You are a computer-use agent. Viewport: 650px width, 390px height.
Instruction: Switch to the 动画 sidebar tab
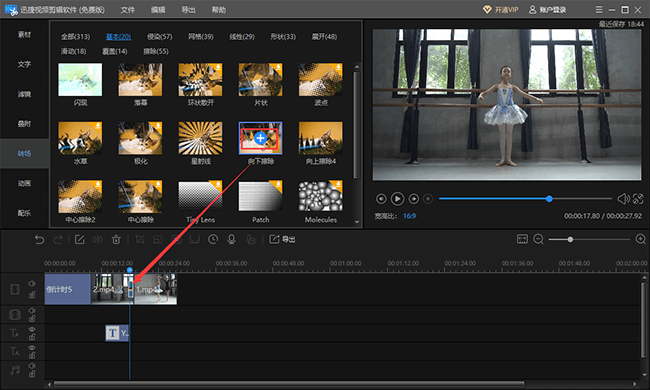[24, 183]
